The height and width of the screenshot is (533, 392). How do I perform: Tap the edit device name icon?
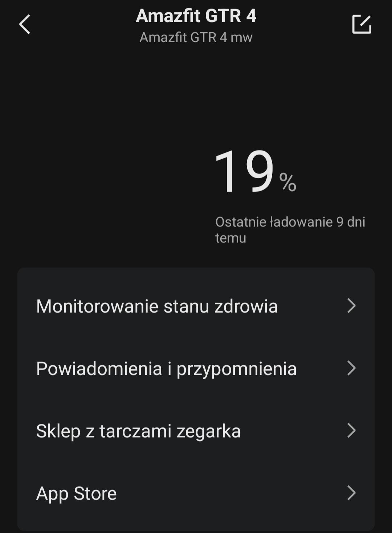pyautogui.click(x=362, y=25)
